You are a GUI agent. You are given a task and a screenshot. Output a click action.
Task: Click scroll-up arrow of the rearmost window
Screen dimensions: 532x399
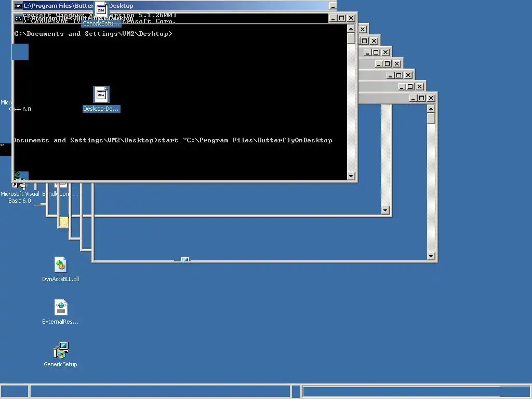[x=431, y=109]
